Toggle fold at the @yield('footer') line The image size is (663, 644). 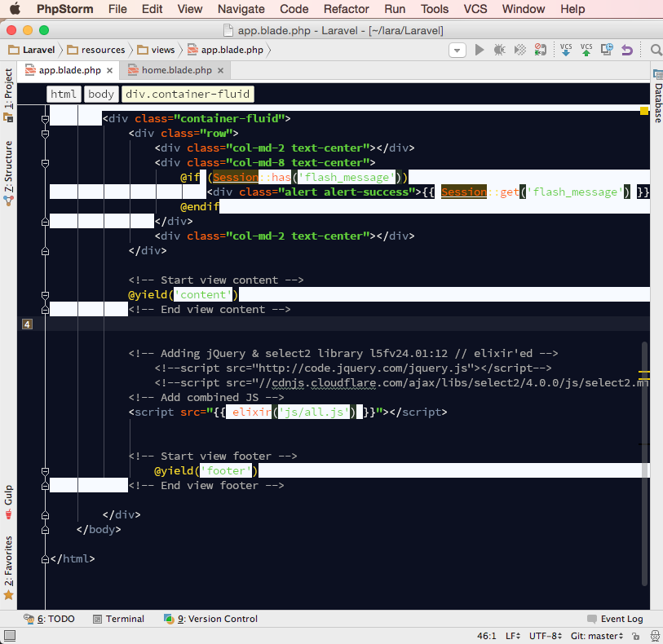(45, 470)
